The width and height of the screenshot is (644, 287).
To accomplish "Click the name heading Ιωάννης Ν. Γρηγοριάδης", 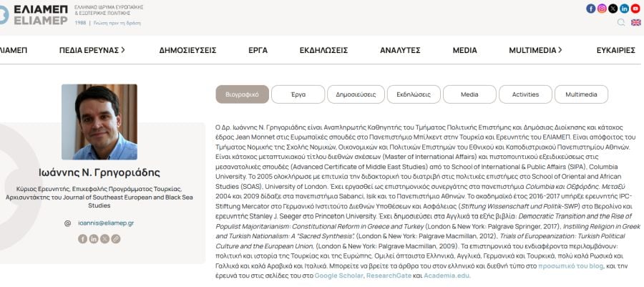I will (99, 172).
